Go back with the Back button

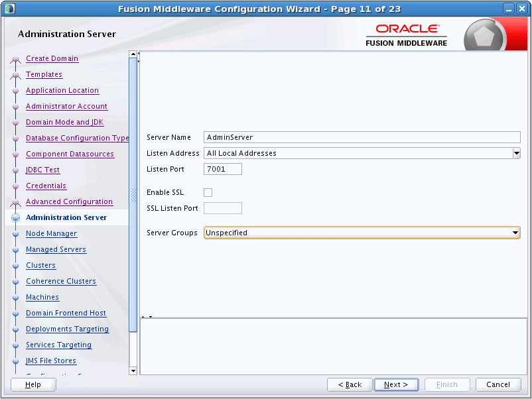[350, 385]
